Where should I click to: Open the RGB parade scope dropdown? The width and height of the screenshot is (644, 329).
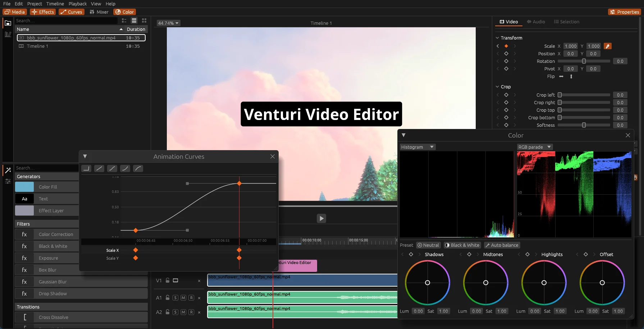pyautogui.click(x=535, y=147)
